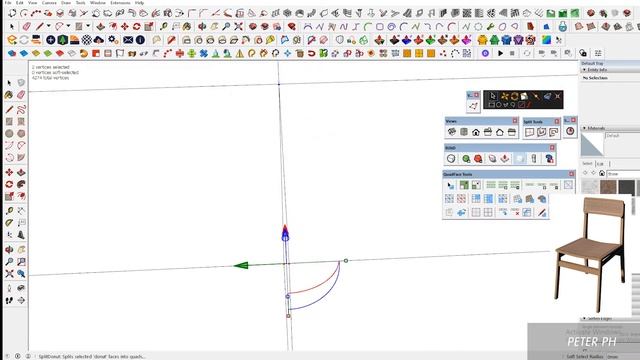Open the Help menu
Image resolution: width=640 pixels, height=360 pixels.
139,2
